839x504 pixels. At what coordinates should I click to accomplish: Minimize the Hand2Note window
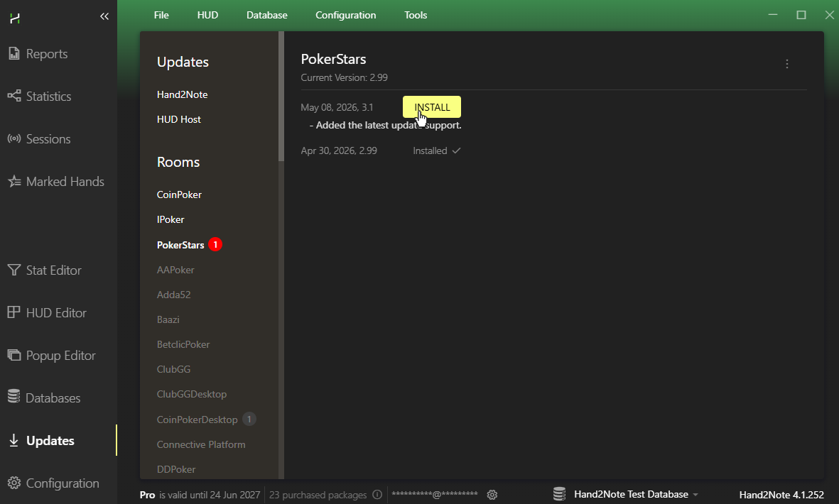point(773,15)
